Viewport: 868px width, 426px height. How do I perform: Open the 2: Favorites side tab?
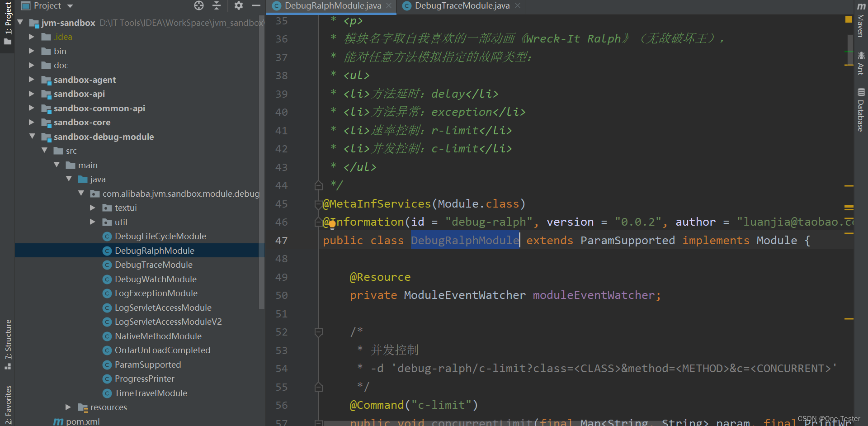[x=8, y=405]
